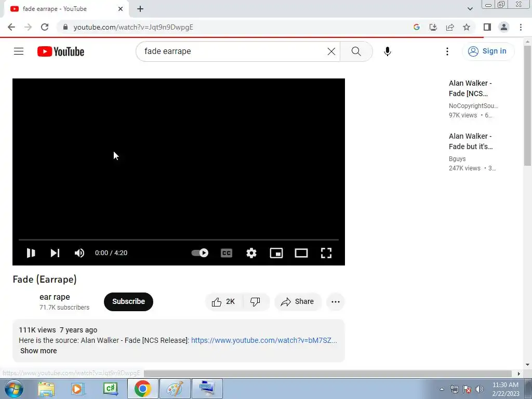Reload the page
532x399 pixels.
click(45, 27)
